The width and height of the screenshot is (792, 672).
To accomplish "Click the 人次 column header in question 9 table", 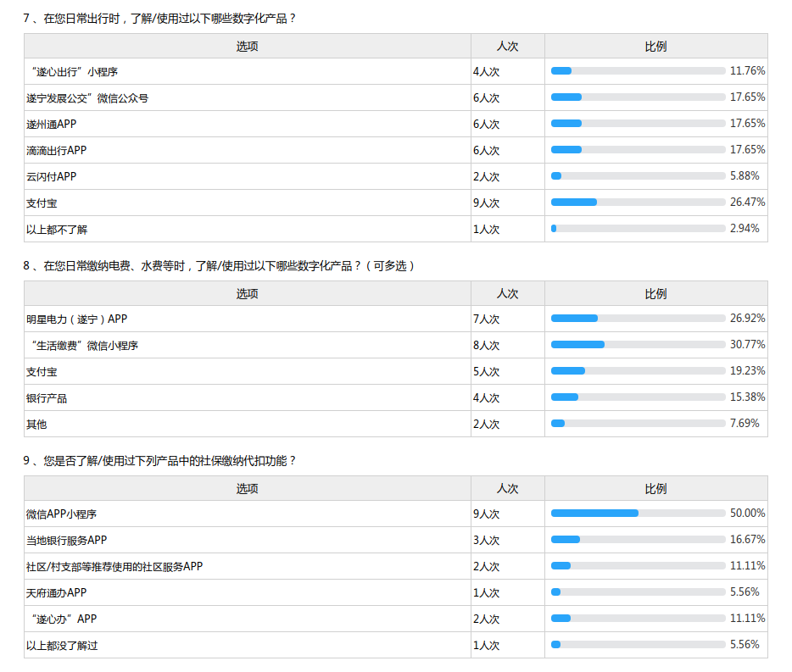I will click(x=507, y=489).
